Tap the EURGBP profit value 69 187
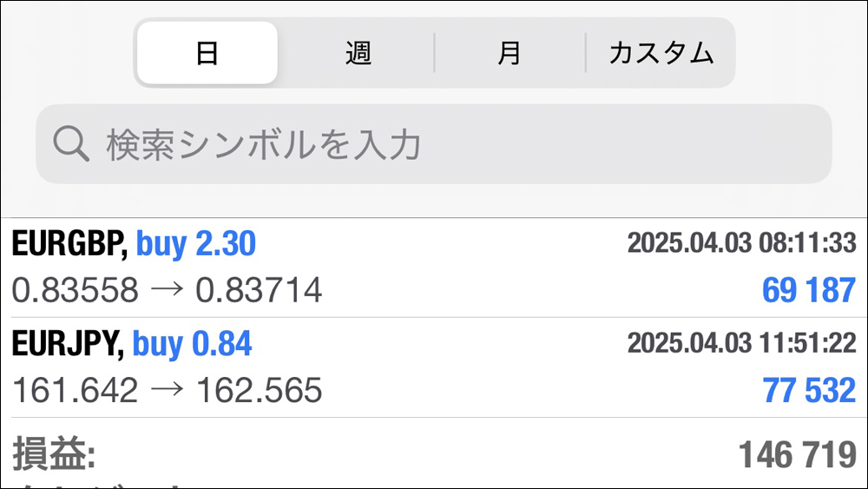Viewport: 868px width, 489px height. pyautogui.click(x=809, y=290)
